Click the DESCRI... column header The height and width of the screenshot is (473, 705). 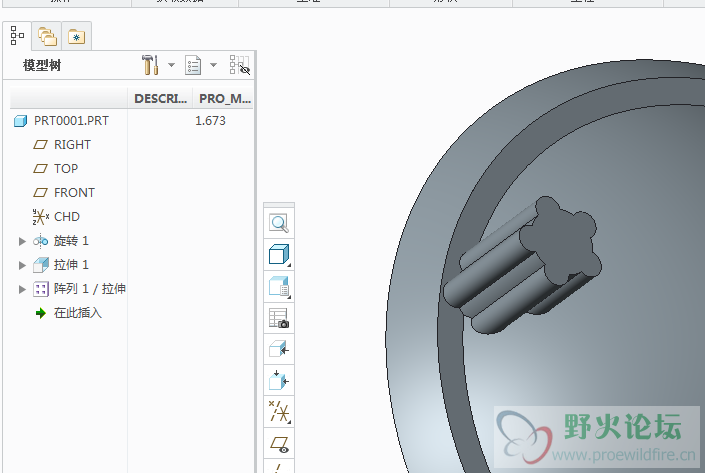(161, 98)
